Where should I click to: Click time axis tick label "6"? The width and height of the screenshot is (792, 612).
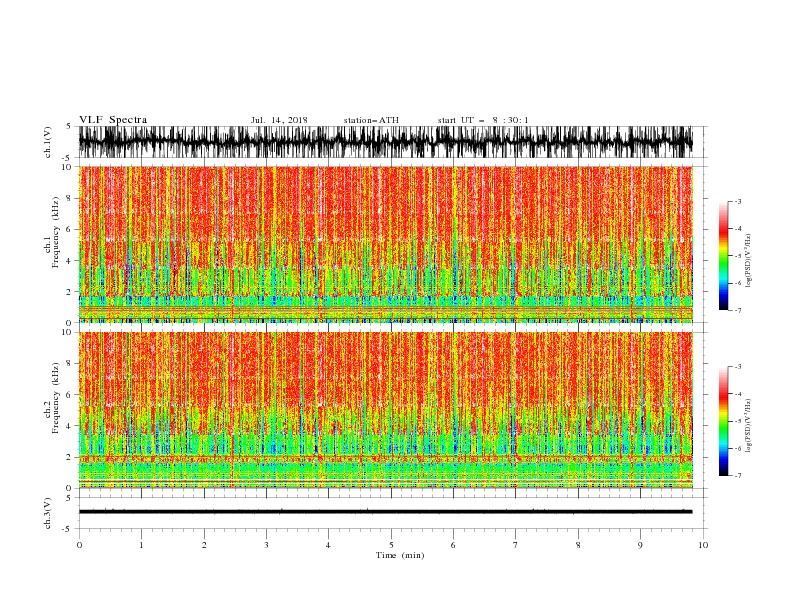tap(453, 545)
